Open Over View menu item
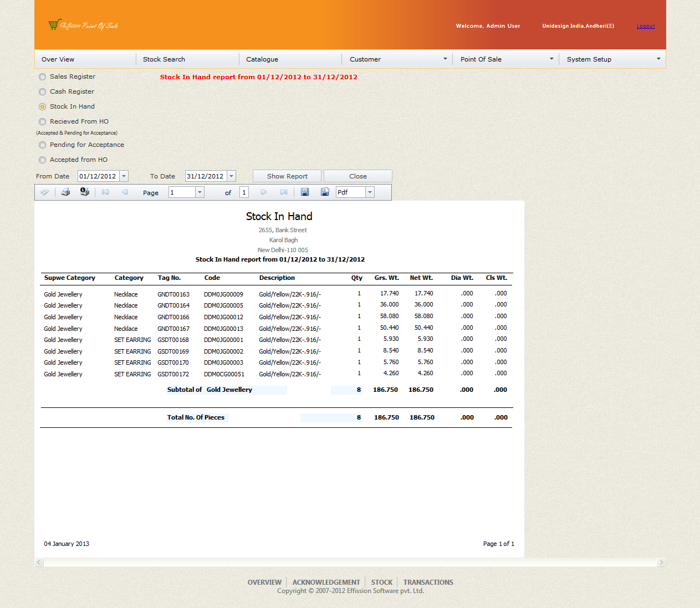Screen dimensions: 700x608 pos(58,59)
